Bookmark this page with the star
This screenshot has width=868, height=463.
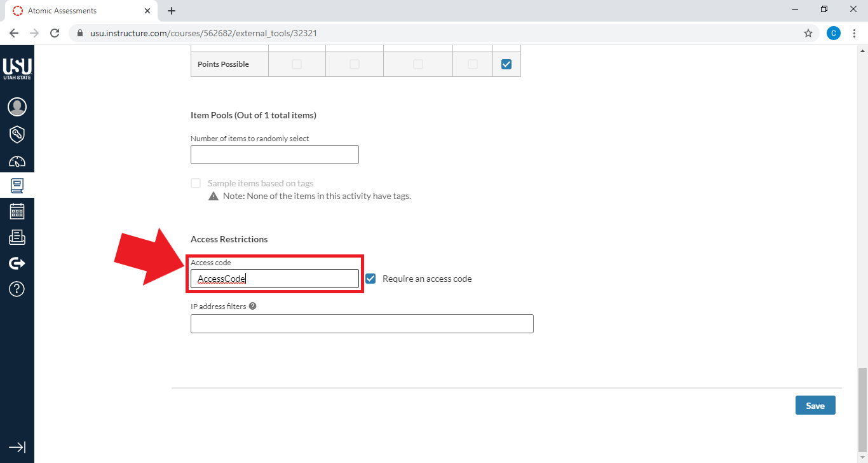pyautogui.click(x=808, y=33)
